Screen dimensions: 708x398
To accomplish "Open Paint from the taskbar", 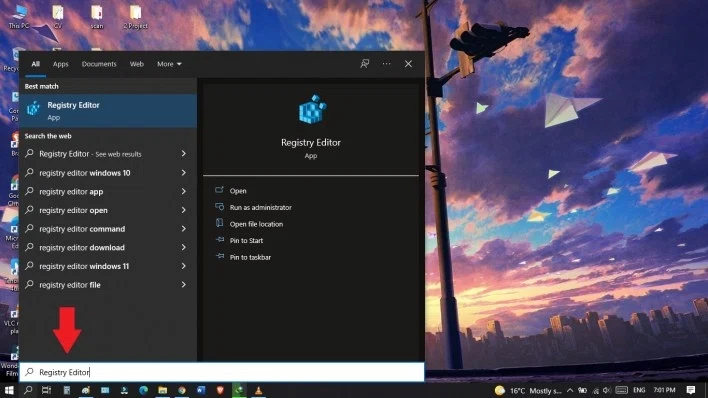I will 86,390.
